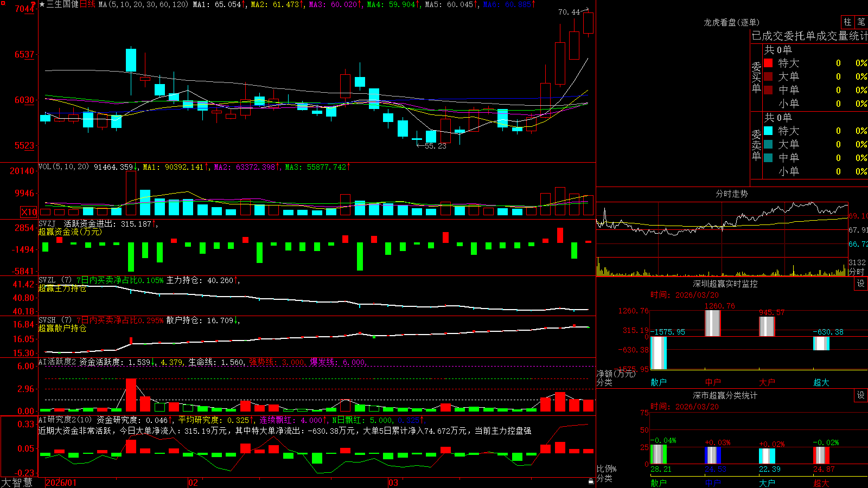
Task: Click the 已成交委托单成交量统计 header
Action: click(x=809, y=36)
